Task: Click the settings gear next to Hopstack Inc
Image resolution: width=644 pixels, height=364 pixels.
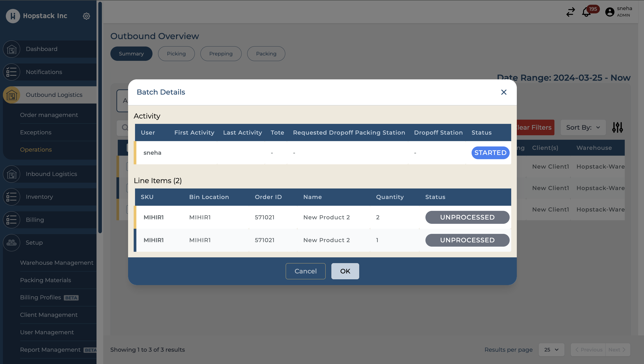Action: point(86,16)
